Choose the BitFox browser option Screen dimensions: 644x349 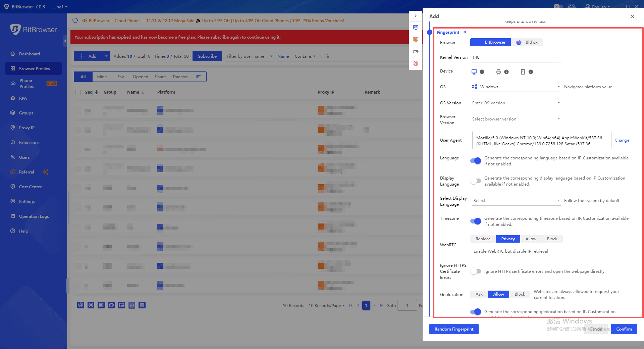pos(527,42)
